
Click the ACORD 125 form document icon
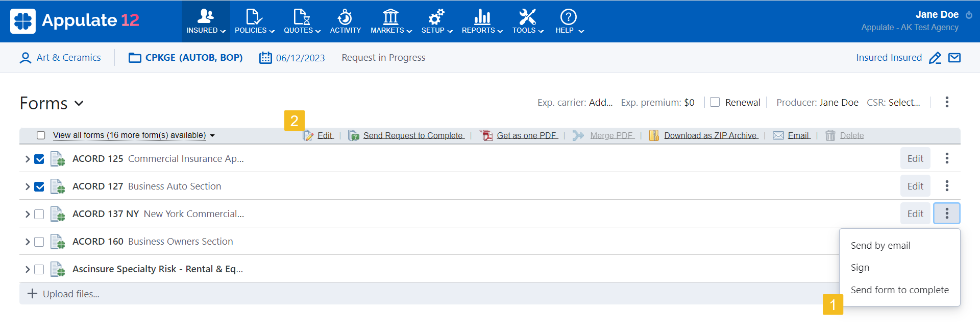tap(58, 159)
